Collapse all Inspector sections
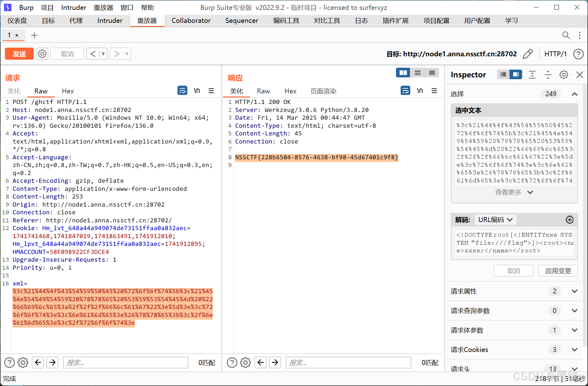588x386 pixels. [548, 75]
